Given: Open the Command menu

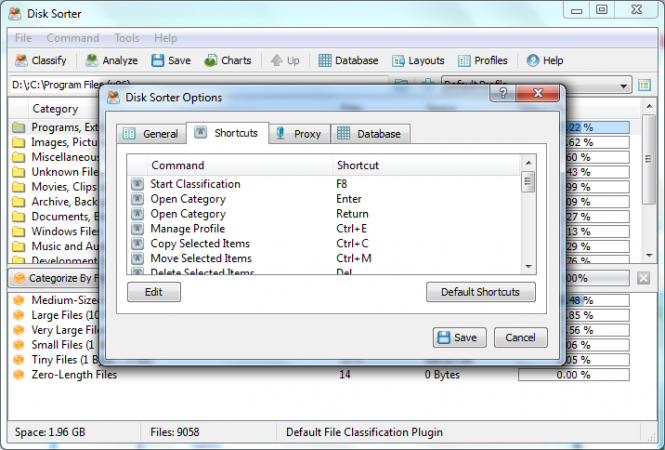Looking at the screenshot, I should (x=73, y=38).
